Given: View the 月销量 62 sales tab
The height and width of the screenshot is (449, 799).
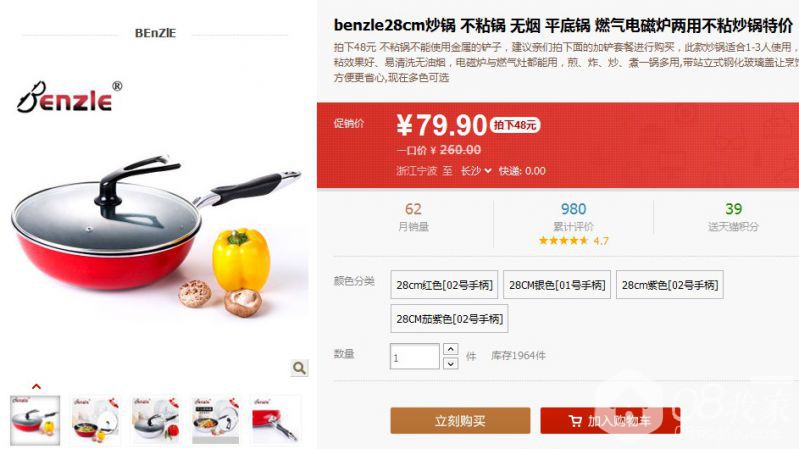Looking at the screenshot, I should pyautogui.click(x=413, y=216).
